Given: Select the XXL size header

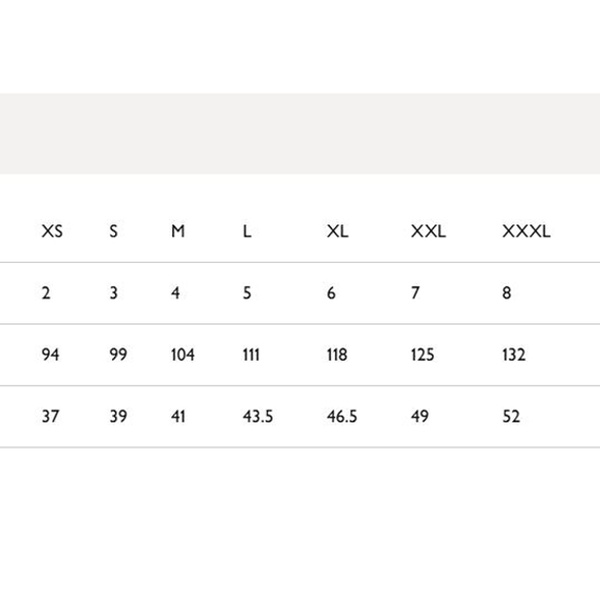Looking at the screenshot, I should click(x=428, y=232).
